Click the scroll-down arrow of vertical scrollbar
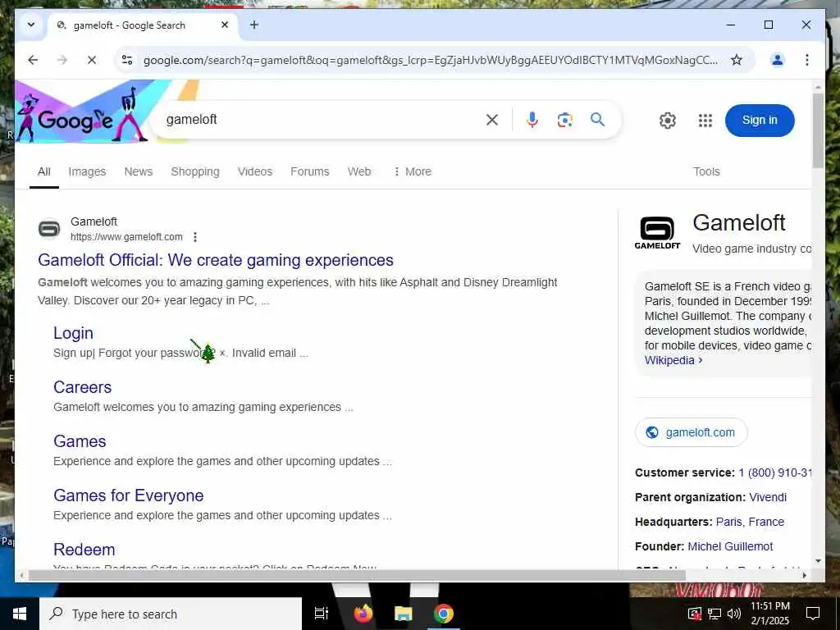Image resolution: width=840 pixels, height=630 pixels. 818,561
